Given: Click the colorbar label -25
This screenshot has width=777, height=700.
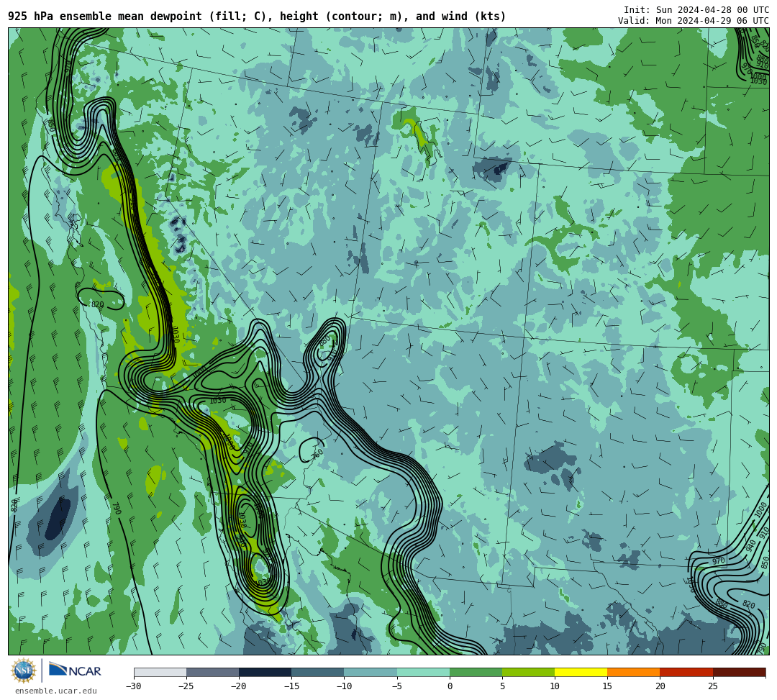Looking at the screenshot, I should [x=186, y=686].
